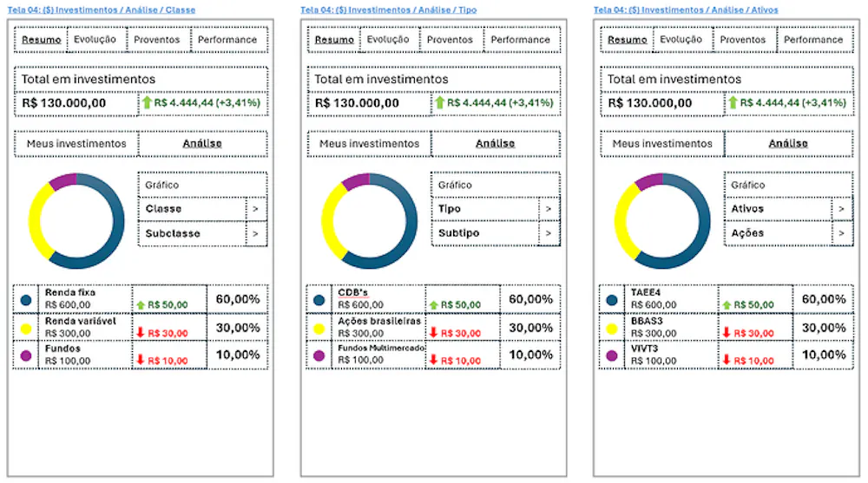The image size is (868, 483).
Task: Click yellow dot beside Ações brasileiras
Action: pos(319,329)
